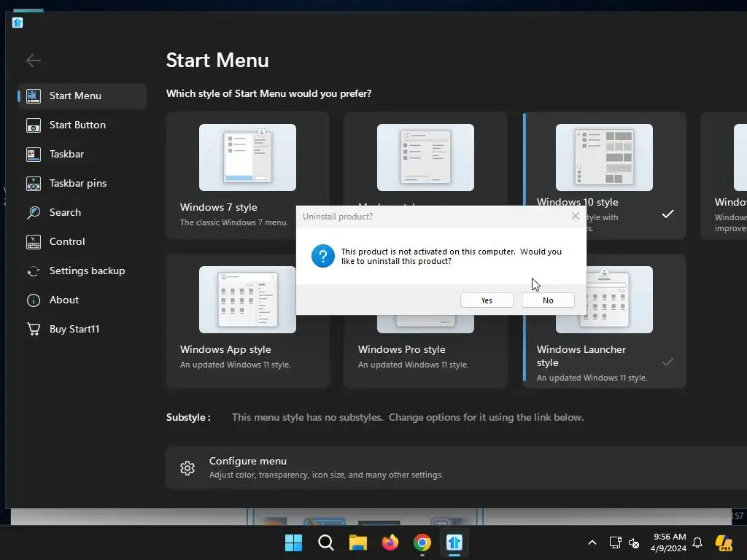
Task: Click the Substyle label
Action: tap(188, 418)
